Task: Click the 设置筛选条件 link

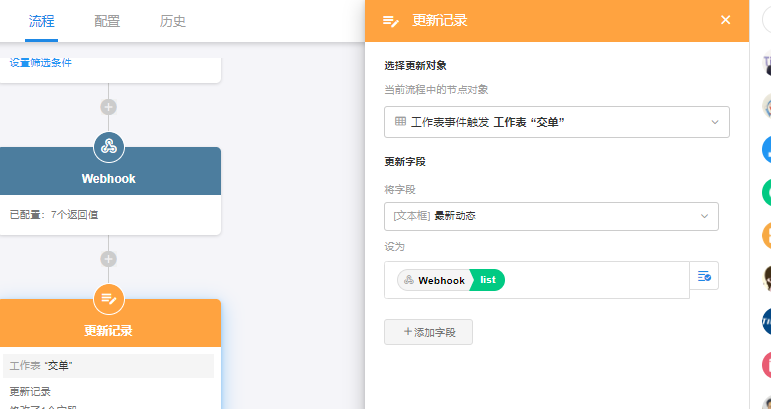Action: [41, 63]
